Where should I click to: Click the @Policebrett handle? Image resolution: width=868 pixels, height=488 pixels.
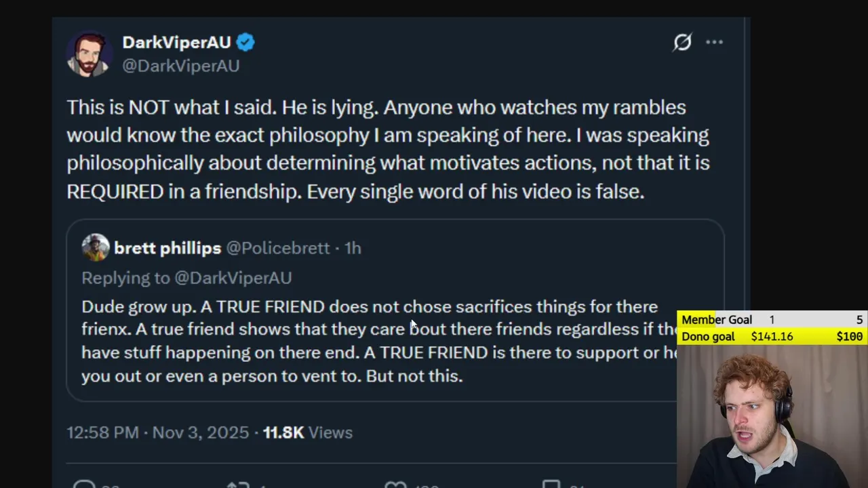(278, 248)
